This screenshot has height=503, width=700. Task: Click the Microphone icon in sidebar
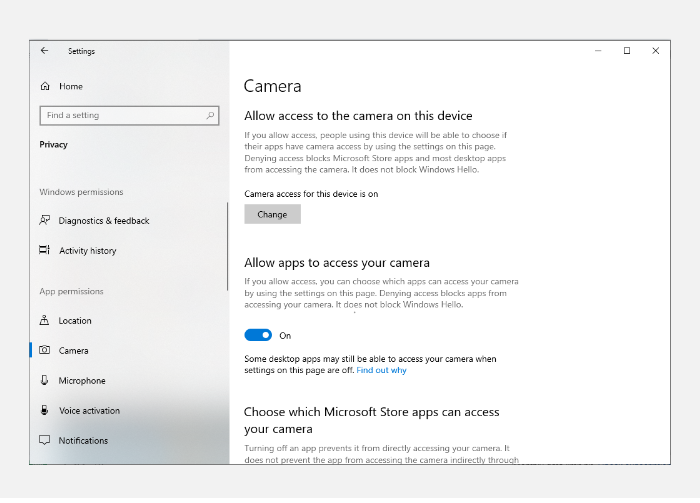44,380
